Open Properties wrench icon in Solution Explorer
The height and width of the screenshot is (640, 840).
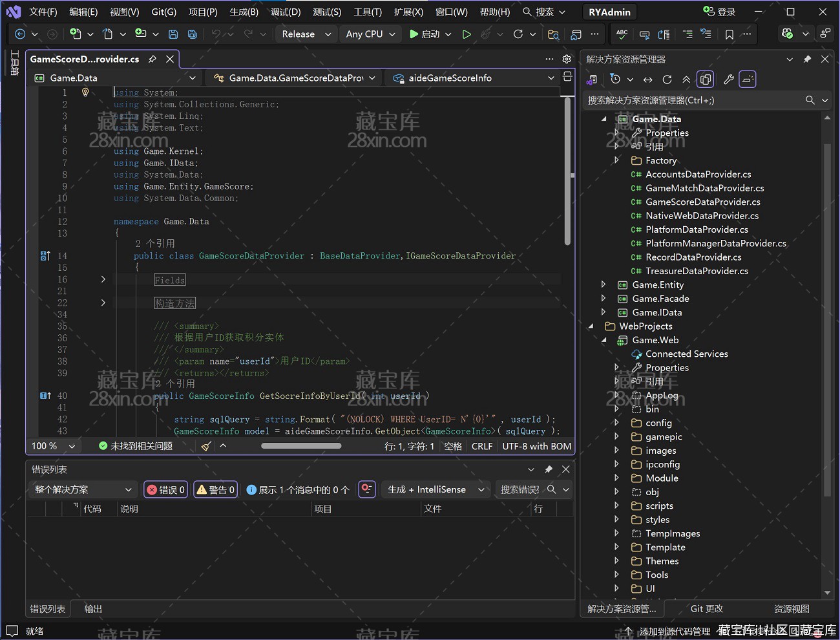click(728, 80)
